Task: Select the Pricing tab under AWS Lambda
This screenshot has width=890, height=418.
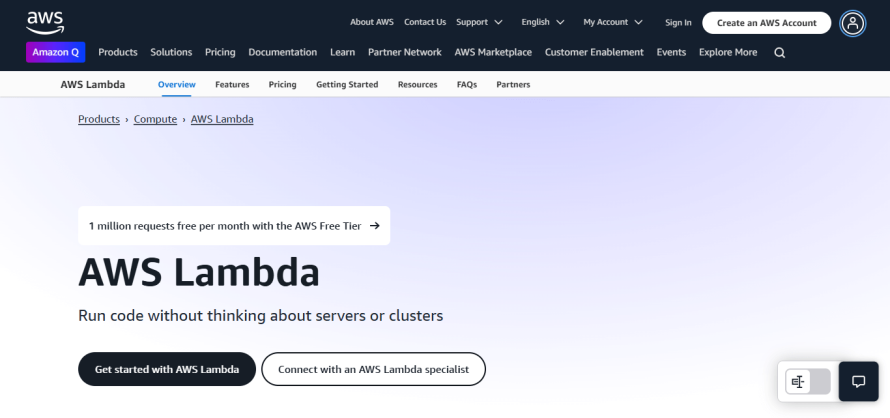Action: point(283,84)
